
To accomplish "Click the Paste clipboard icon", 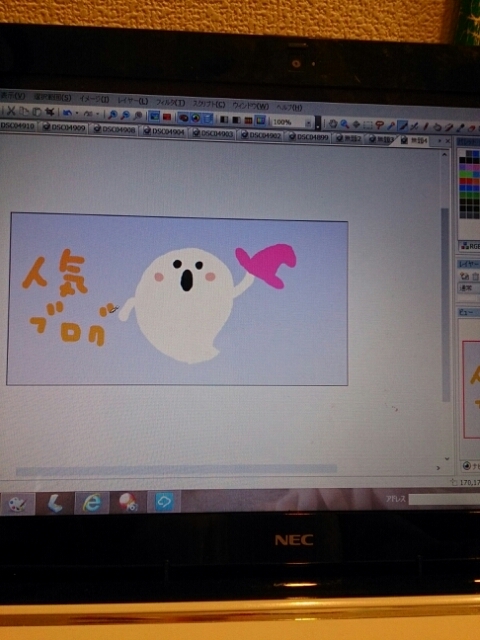I will [x=37, y=111].
